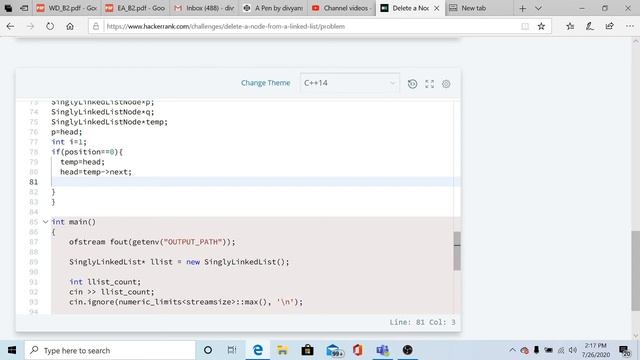Click the page vertical scrollbar thumb
The image size is (640, 360).
click(x=636, y=271)
